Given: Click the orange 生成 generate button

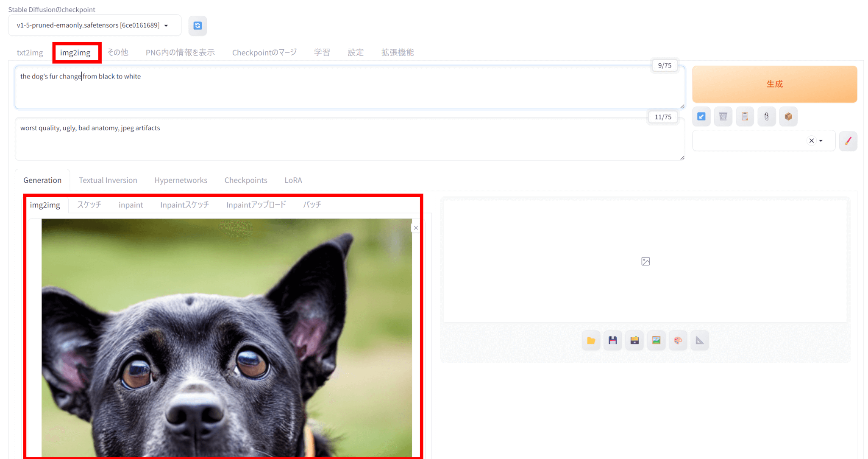Looking at the screenshot, I should (775, 84).
